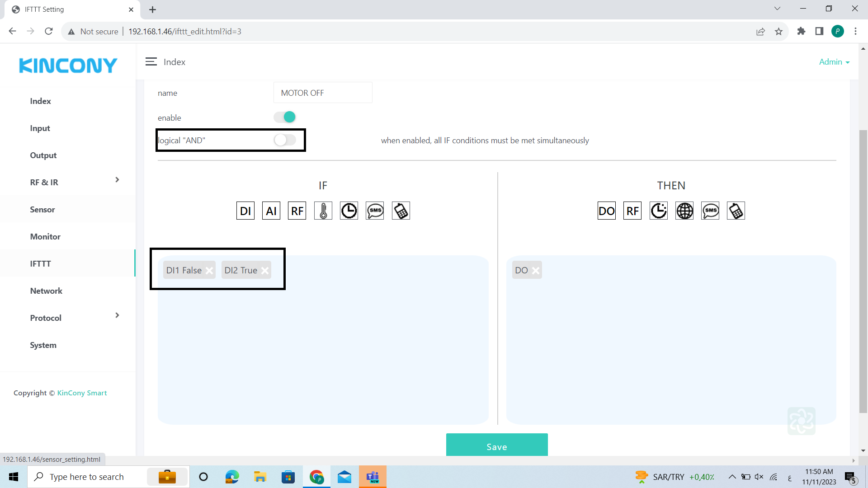Select the thermometer temperature condition icon
Viewport: 868px width, 488px height.
(x=323, y=211)
